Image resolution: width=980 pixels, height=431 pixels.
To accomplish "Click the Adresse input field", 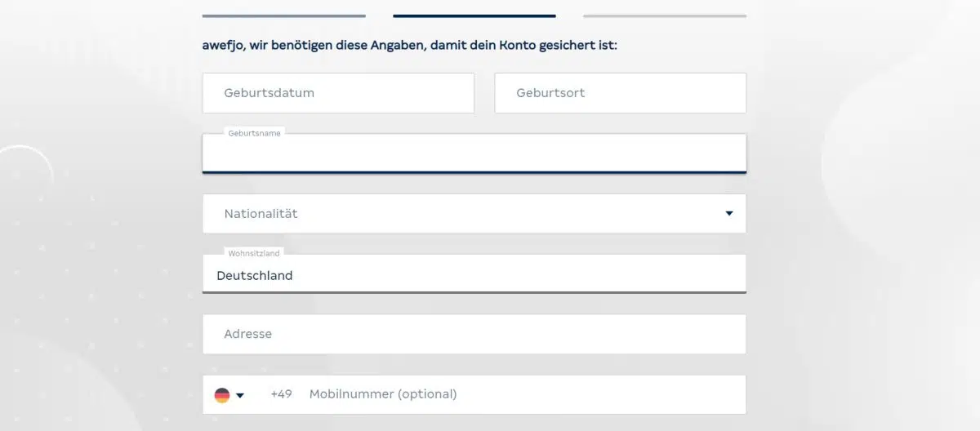I will coord(474,334).
